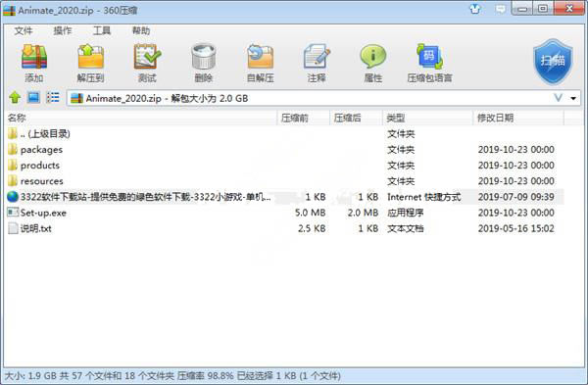The height and width of the screenshot is (385, 588).
Task: Click the blue Scan (扫描) shield
Action: pos(553,62)
